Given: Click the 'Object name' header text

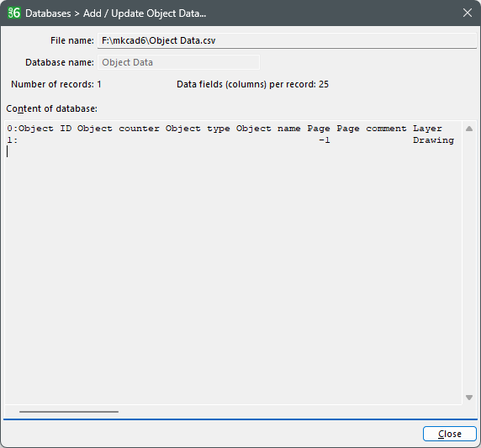Looking at the screenshot, I should pyautogui.click(x=268, y=129).
